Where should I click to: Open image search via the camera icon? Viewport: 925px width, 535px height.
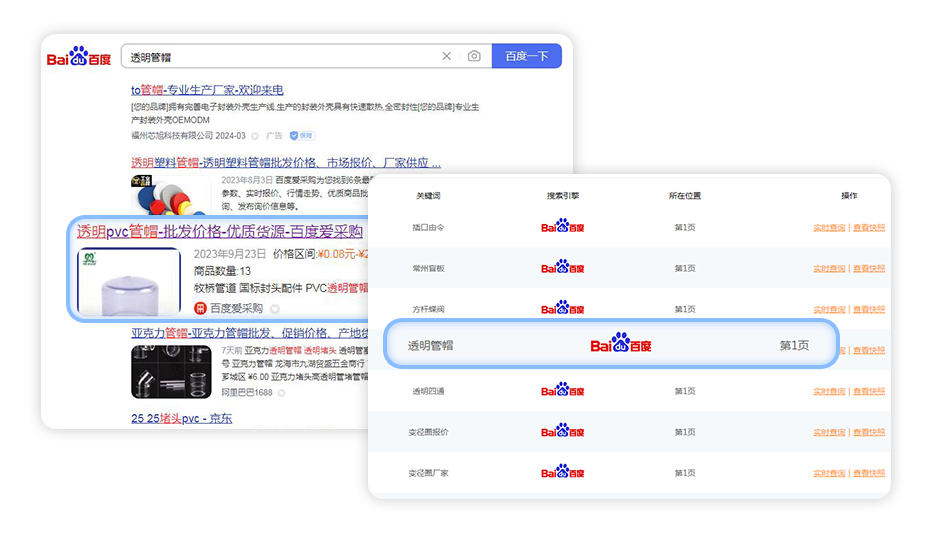pyautogui.click(x=474, y=56)
